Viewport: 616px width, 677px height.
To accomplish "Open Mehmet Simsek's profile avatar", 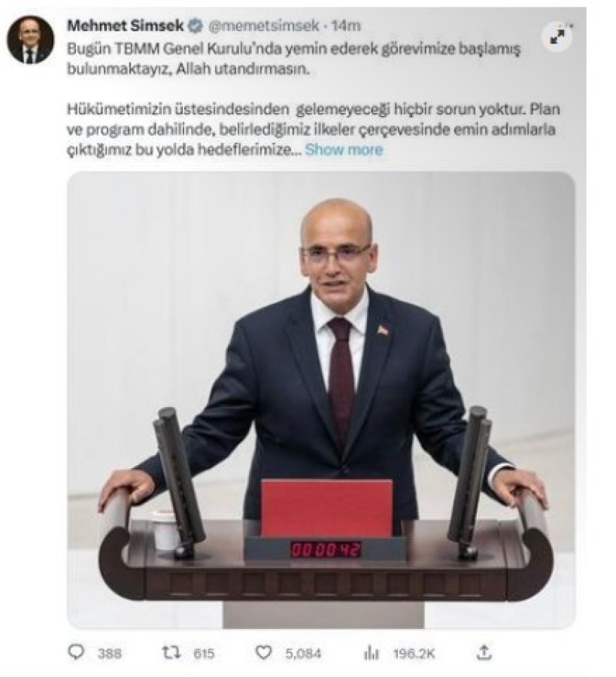I will point(30,39).
